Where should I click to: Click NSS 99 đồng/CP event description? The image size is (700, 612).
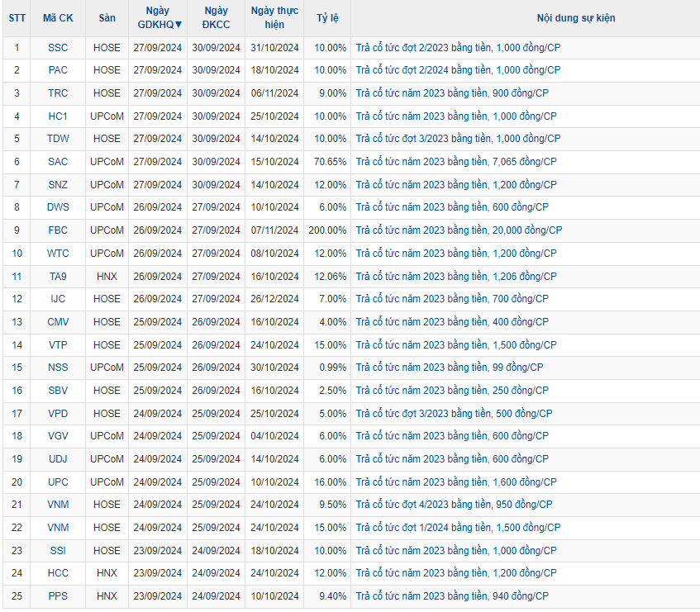point(450,368)
